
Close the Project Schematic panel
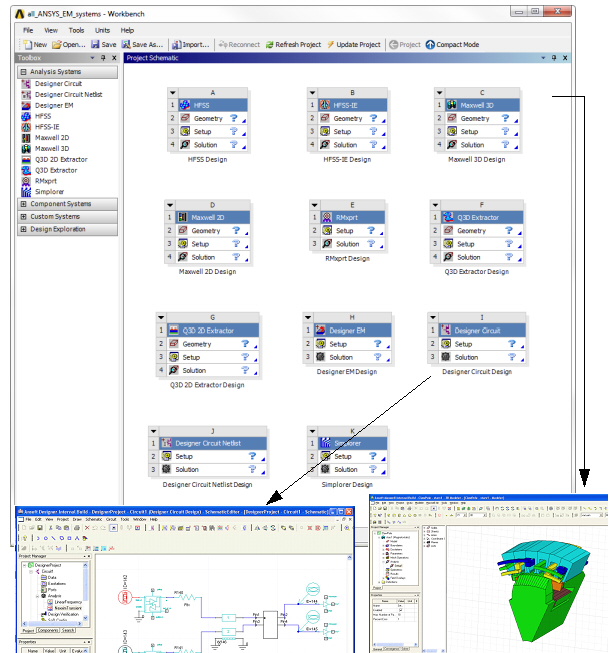tap(565, 58)
